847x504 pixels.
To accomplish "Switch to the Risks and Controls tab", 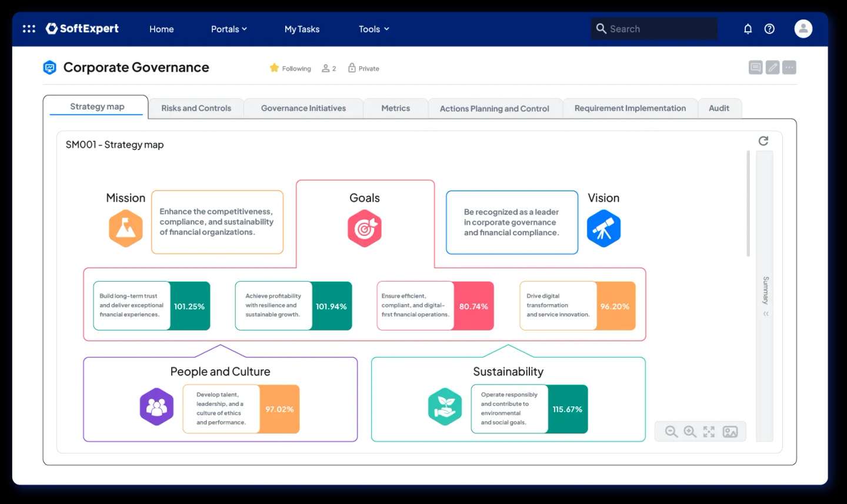I will point(196,108).
